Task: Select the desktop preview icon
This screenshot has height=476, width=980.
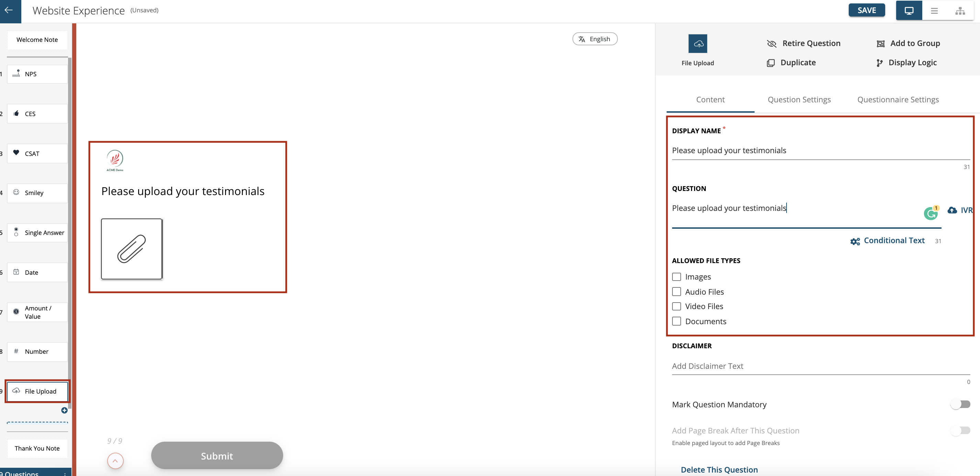Action: tap(909, 10)
